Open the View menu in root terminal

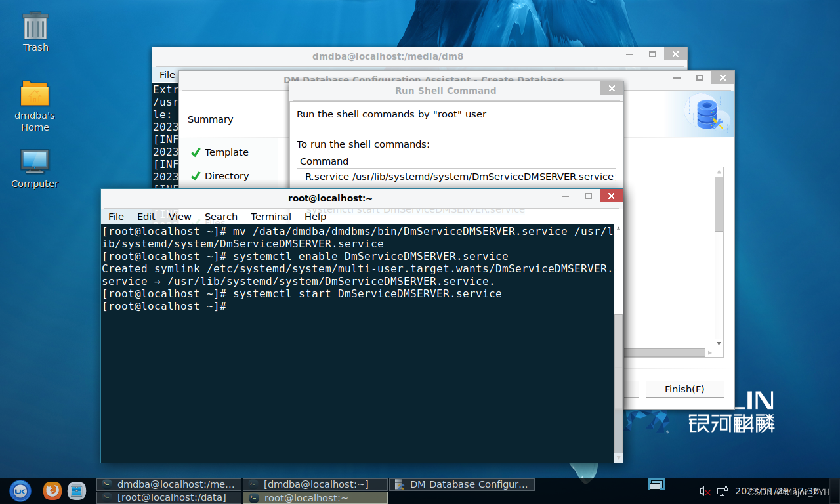point(180,217)
